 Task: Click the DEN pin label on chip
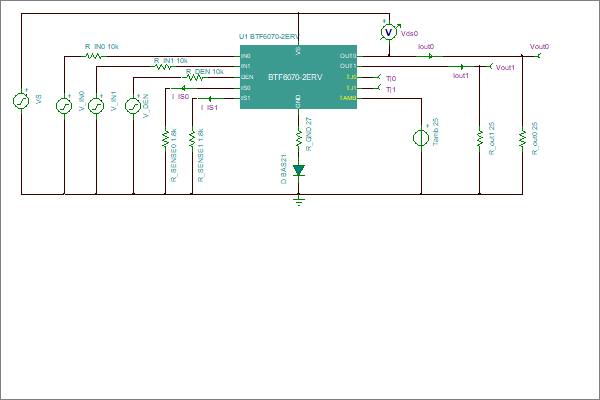[x=247, y=77]
